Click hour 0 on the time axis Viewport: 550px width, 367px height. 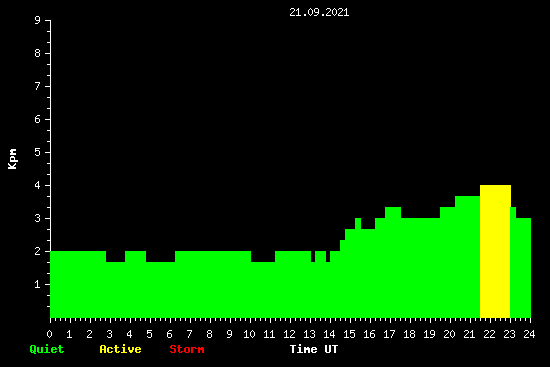[x=49, y=334]
